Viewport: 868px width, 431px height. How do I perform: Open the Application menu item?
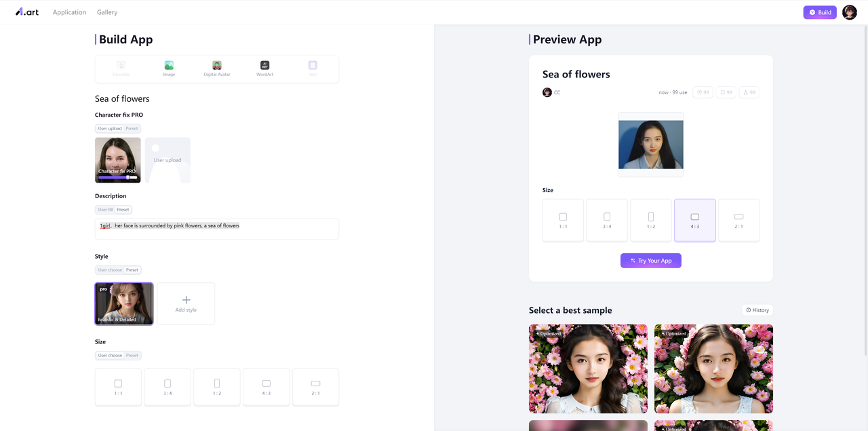coord(70,12)
